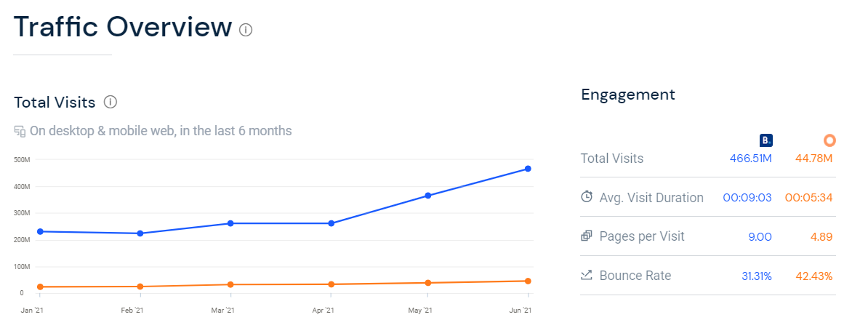The height and width of the screenshot is (328, 868).
Task: Click the Bounce Rate chart icon
Action: [587, 276]
